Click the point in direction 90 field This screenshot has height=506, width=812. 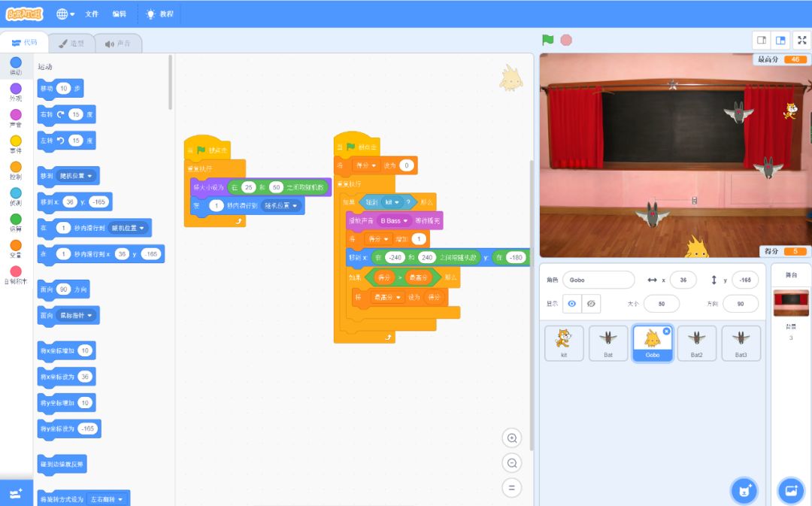point(63,289)
